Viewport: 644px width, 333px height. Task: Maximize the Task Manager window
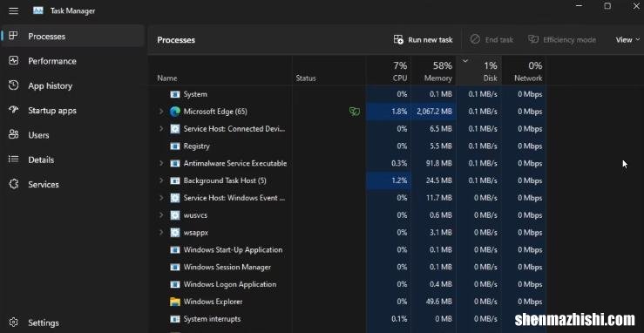(607, 6)
